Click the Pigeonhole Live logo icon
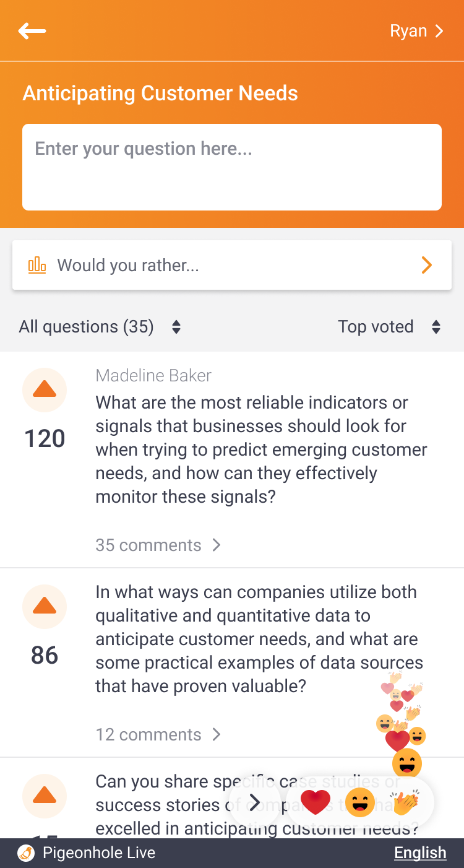The image size is (464, 868). (26, 853)
